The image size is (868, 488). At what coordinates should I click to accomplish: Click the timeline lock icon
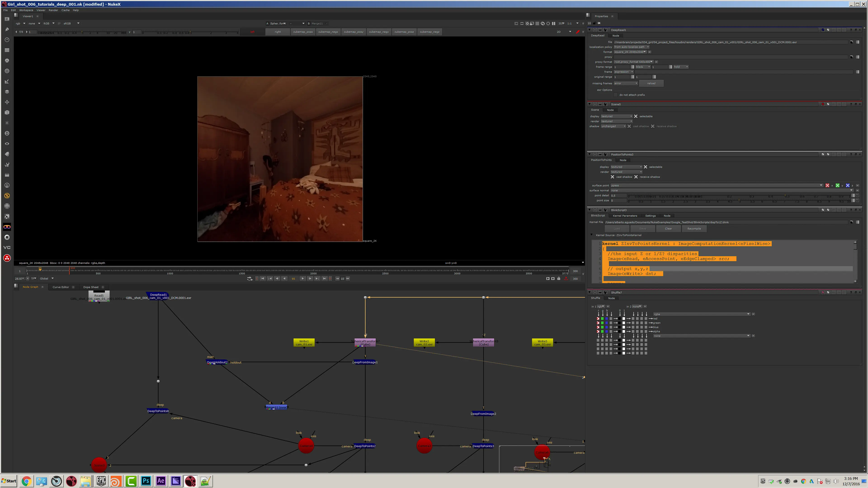point(559,279)
